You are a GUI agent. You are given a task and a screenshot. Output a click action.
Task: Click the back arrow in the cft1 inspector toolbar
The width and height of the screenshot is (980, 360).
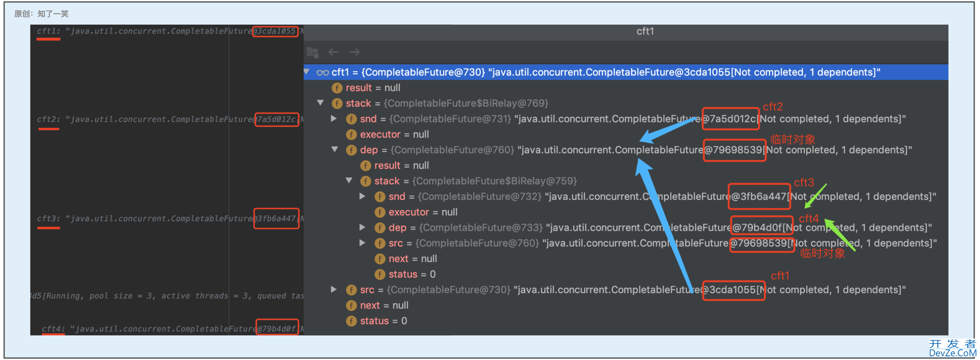[x=333, y=52]
